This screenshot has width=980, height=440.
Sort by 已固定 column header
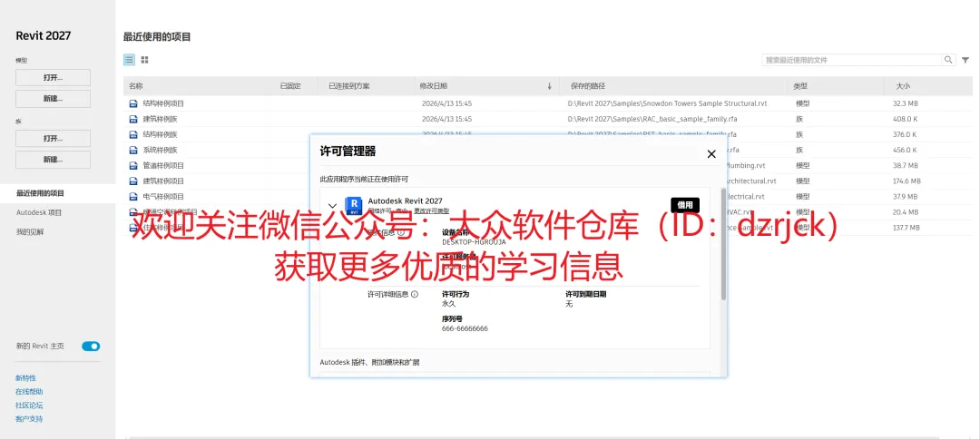(290, 86)
